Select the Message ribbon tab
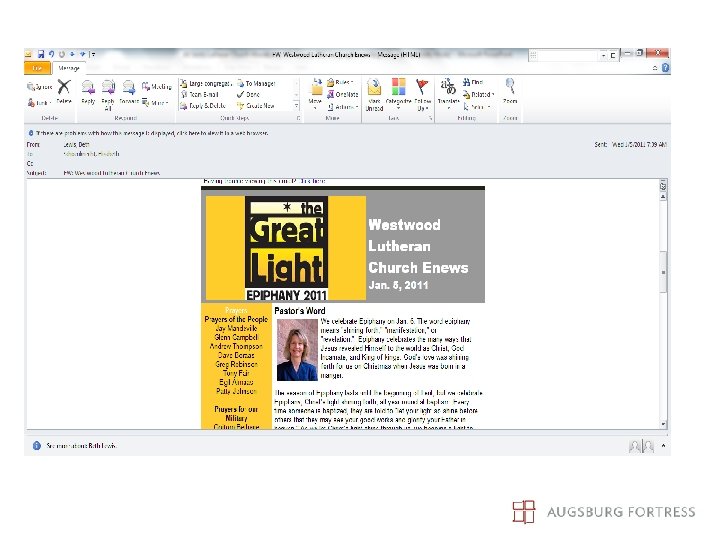 [69, 68]
